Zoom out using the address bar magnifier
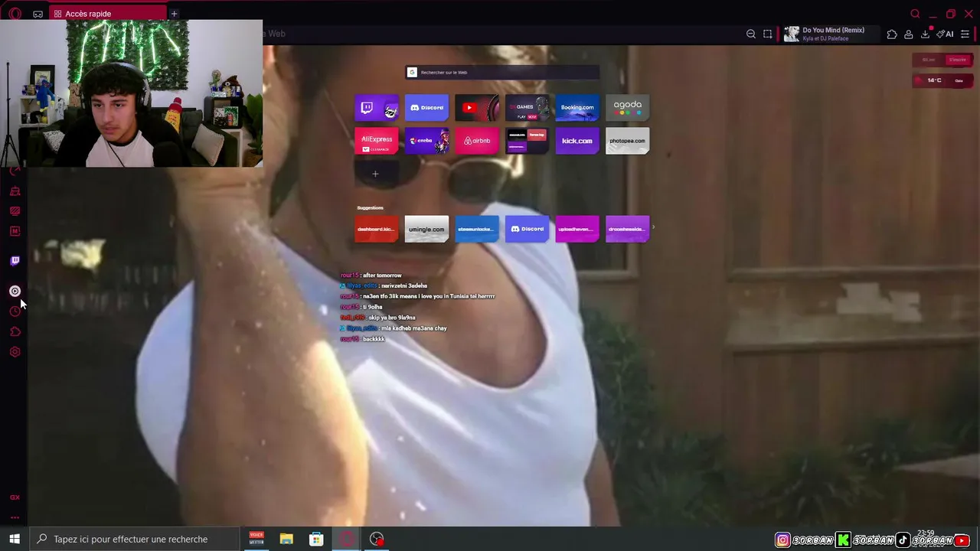This screenshot has width=980, height=551. [751, 34]
